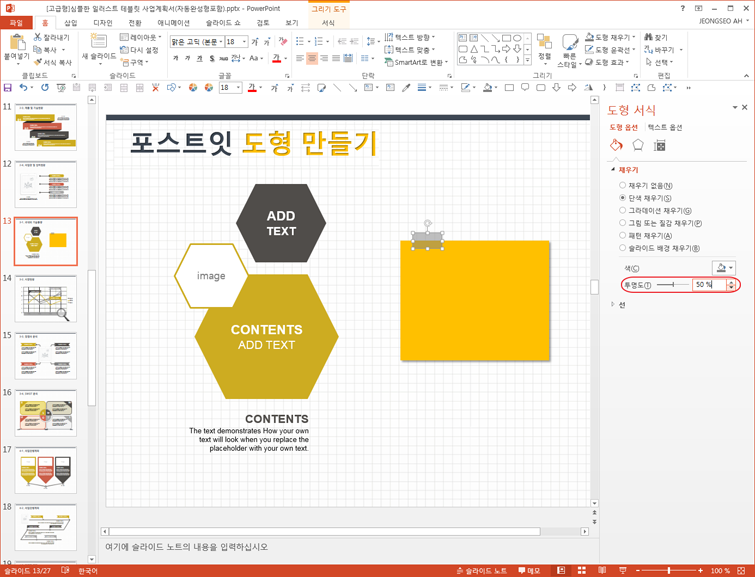Select the Find (찾기) binoculars button
This screenshot has width=755, height=577.
pyautogui.click(x=656, y=37)
